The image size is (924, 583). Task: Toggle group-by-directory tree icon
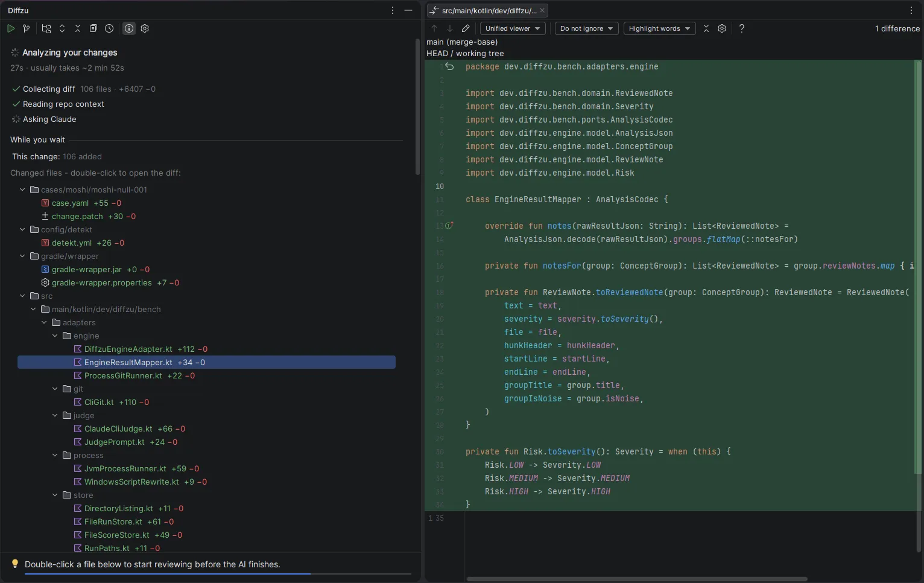[x=46, y=28]
